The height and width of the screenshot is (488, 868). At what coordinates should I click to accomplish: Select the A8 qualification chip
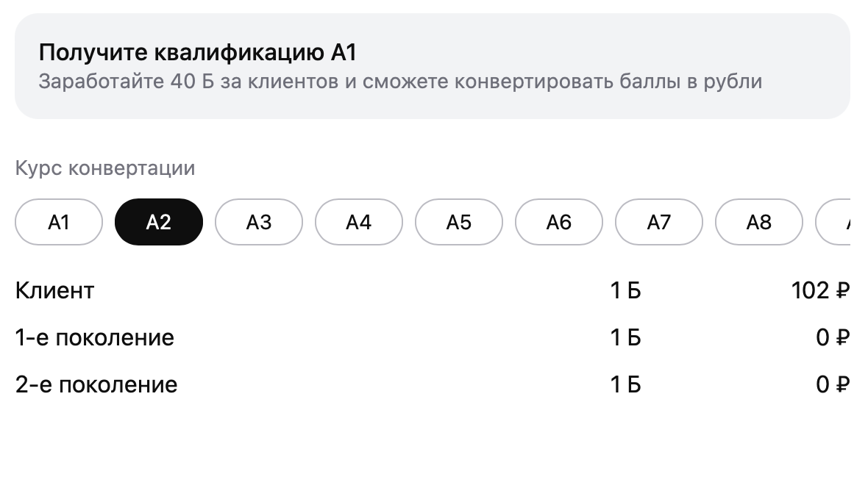click(758, 222)
